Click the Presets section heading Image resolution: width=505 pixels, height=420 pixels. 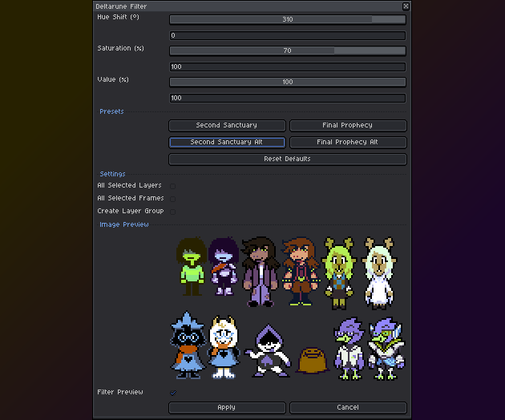click(x=111, y=111)
